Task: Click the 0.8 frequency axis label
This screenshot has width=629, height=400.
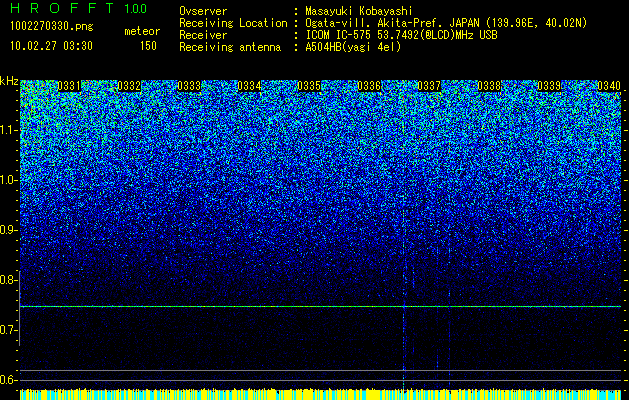Action: (8, 280)
